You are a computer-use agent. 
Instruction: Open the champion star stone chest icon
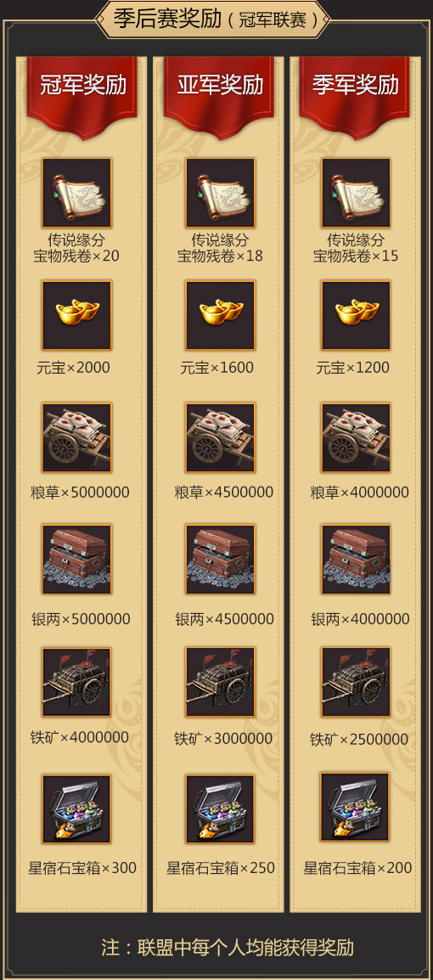(x=76, y=808)
